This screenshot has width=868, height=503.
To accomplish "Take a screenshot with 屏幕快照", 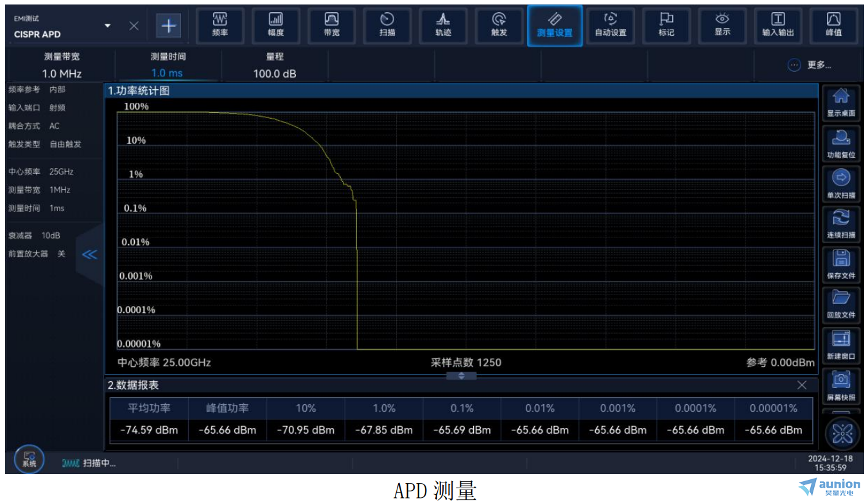I will tap(840, 385).
